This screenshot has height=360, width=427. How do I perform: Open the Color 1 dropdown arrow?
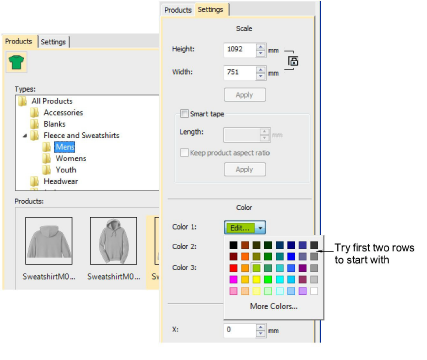coord(260,228)
